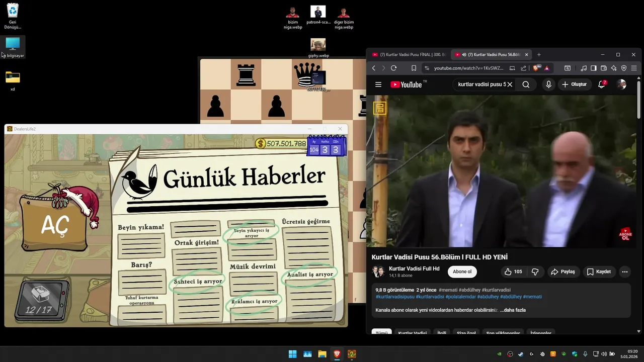
Task: Close the 56.Bölüm browser tab
Action: click(527, 54)
